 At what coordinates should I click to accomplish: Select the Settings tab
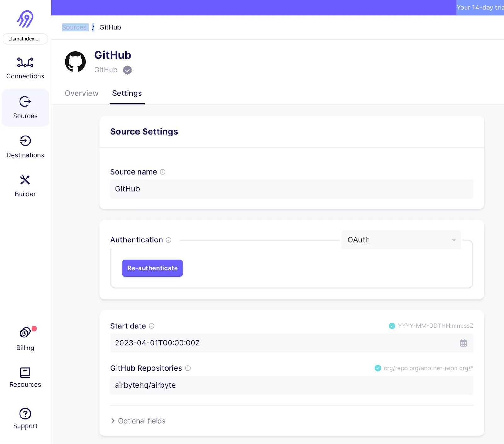click(127, 93)
